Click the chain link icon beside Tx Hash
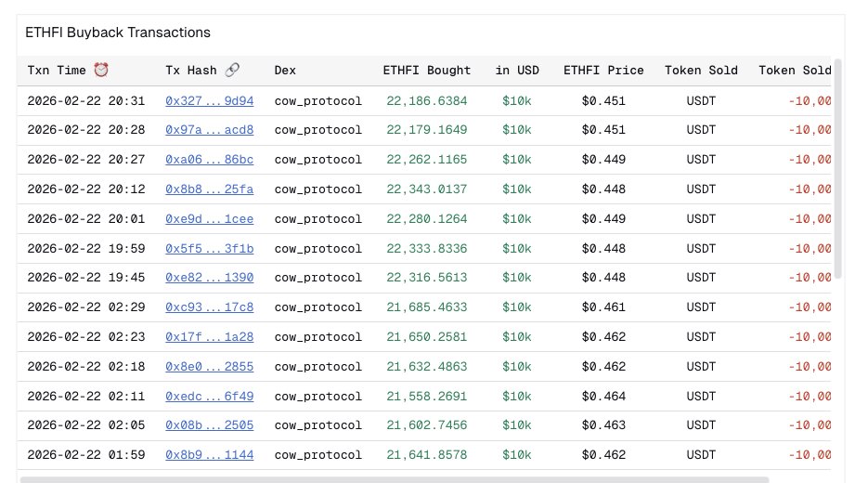 pos(232,70)
